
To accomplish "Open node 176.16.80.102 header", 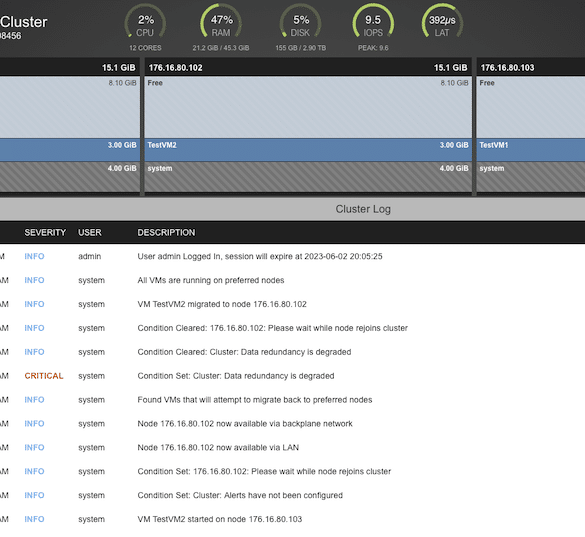I will pyautogui.click(x=308, y=68).
